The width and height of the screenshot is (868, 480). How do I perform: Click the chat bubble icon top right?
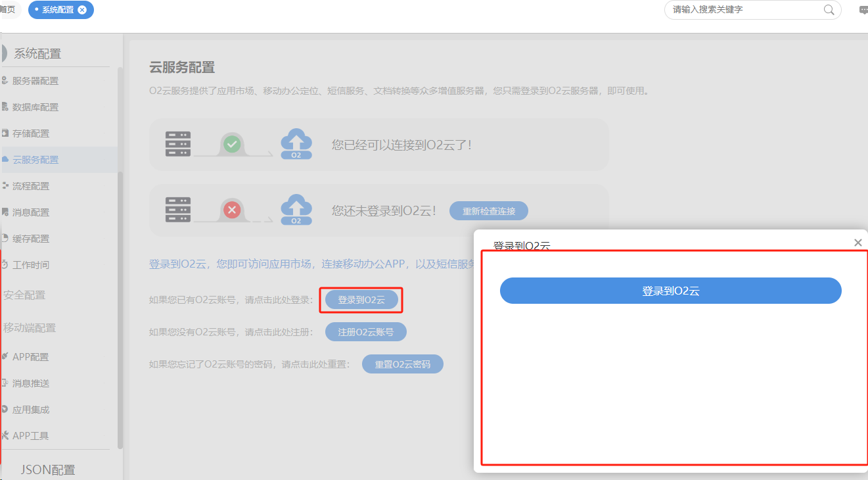(x=864, y=10)
